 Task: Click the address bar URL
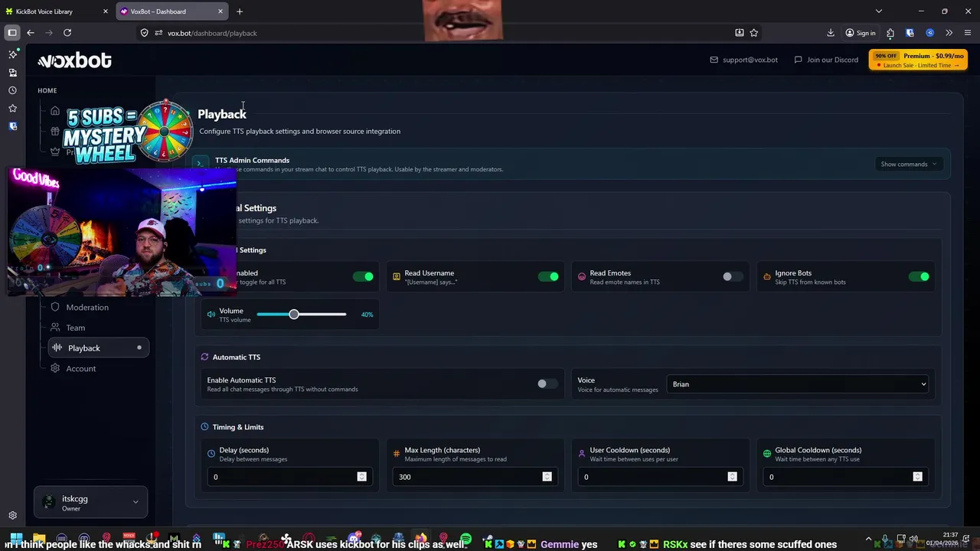[x=212, y=33]
